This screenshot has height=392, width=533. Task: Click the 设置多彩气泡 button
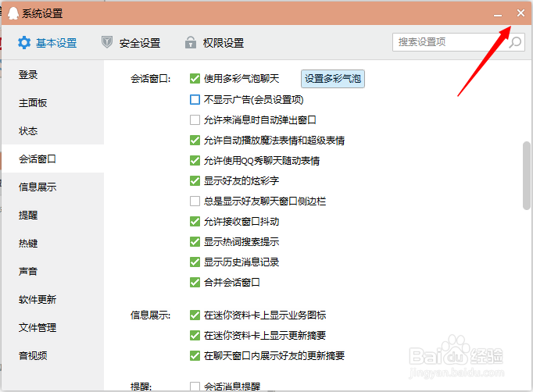pyautogui.click(x=333, y=79)
